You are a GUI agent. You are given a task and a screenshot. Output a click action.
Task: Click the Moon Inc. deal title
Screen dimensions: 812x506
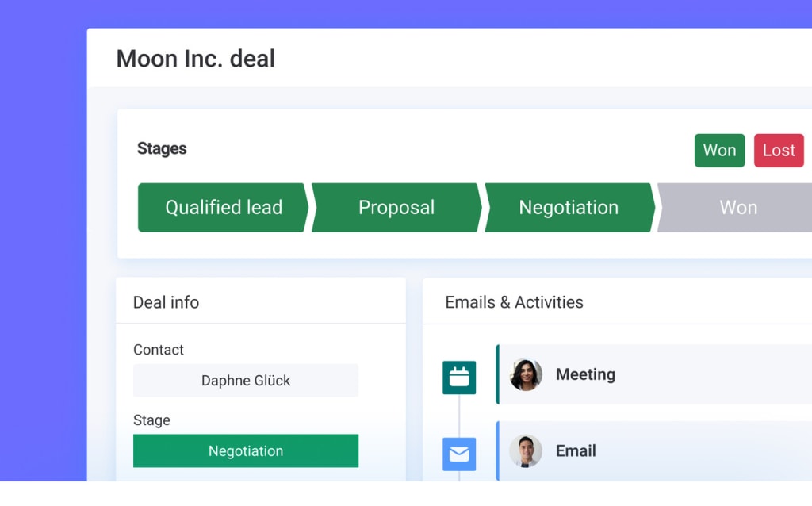[x=195, y=59]
